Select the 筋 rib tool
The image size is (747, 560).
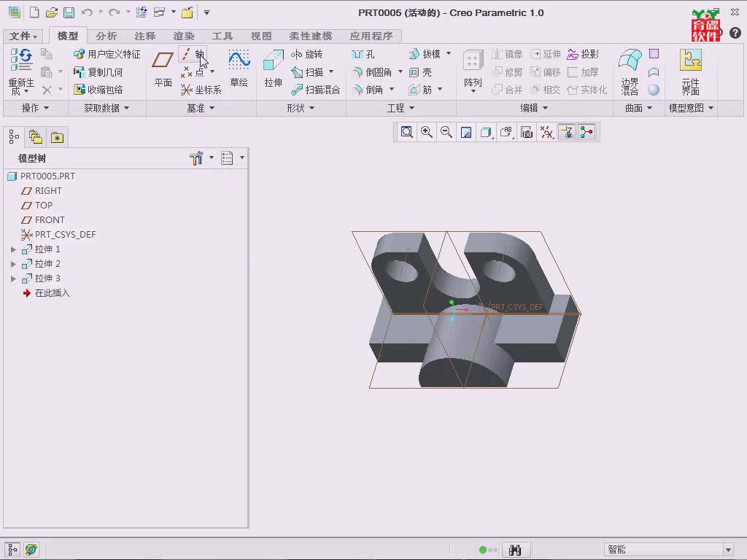coord(420,90)
